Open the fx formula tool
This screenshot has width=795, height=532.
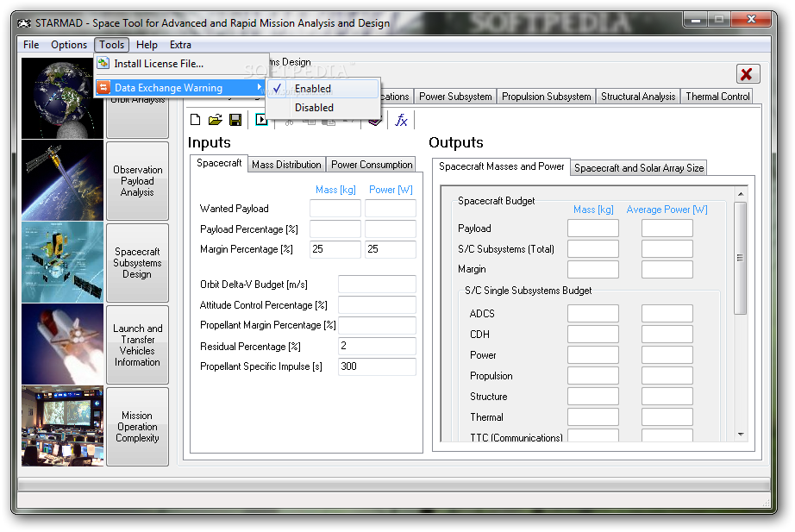[x=401, y=120]
